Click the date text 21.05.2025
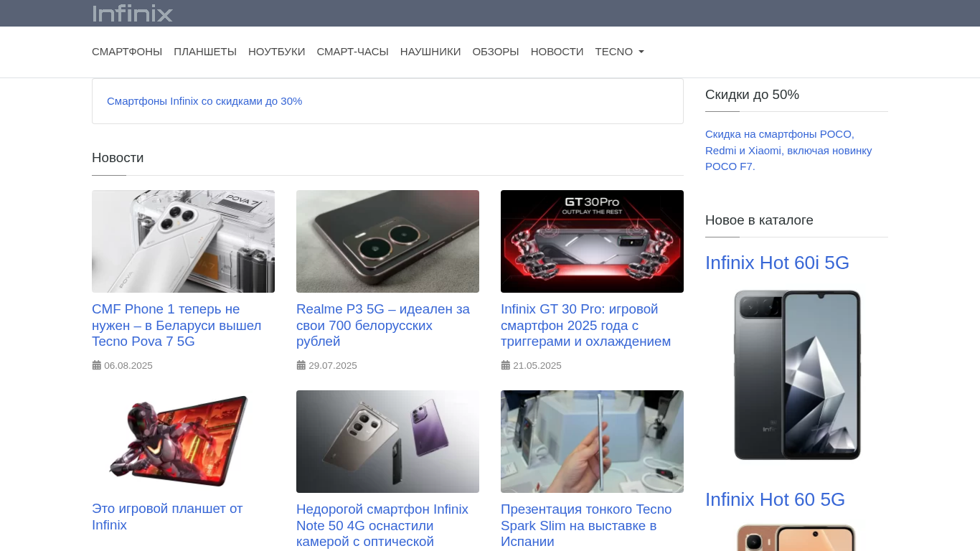The width and height of the screenshot is (980, 551). pyautogui.click(x=537, y=366)
